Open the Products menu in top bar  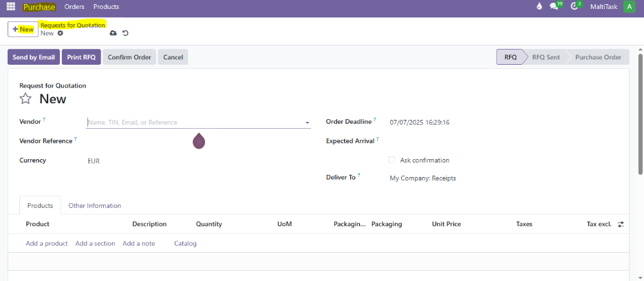[106, 7]
